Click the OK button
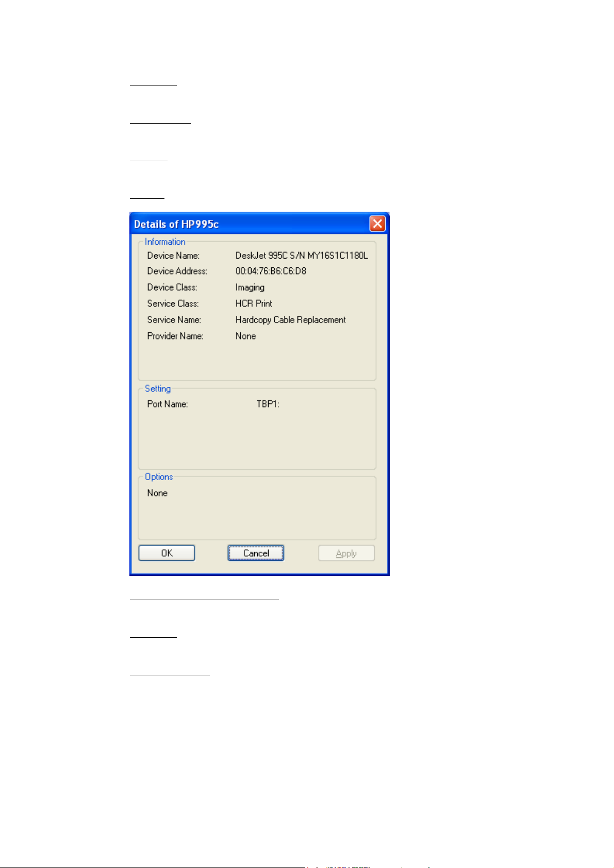 coord(167,553)
